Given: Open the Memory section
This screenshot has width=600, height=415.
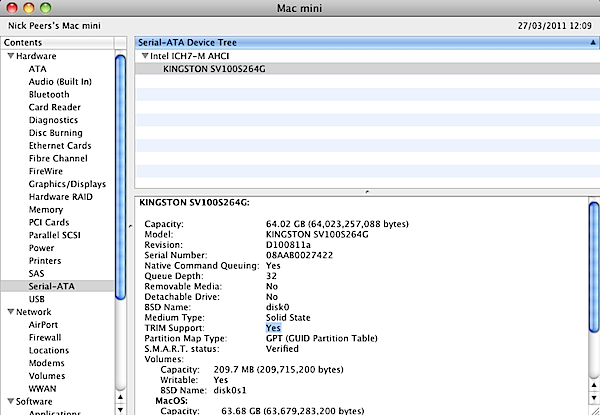Looking at the screenshot, I should pos(46,210).
